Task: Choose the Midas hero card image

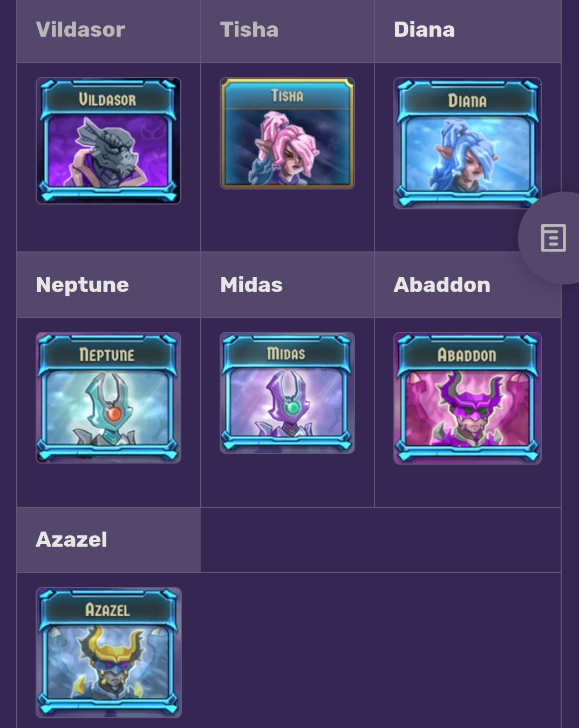Action: pos(287,393)
